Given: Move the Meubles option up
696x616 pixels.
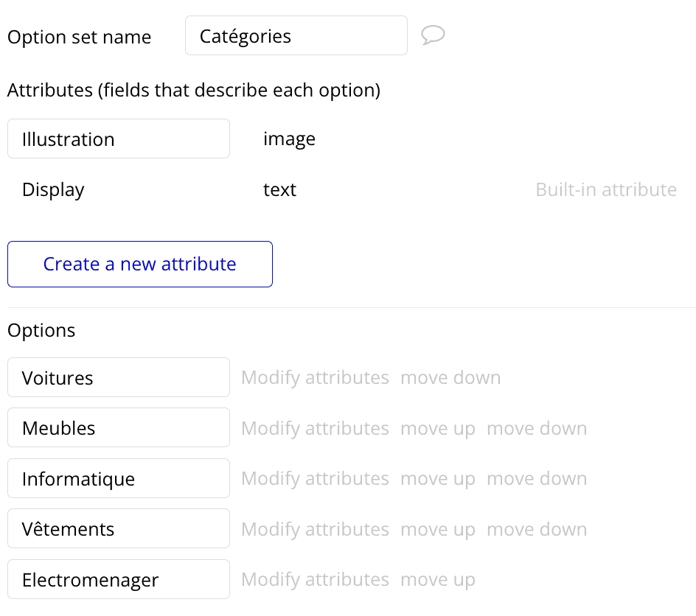Looking at the screenshot, I should pyautogui.click(x=438, y=427).
